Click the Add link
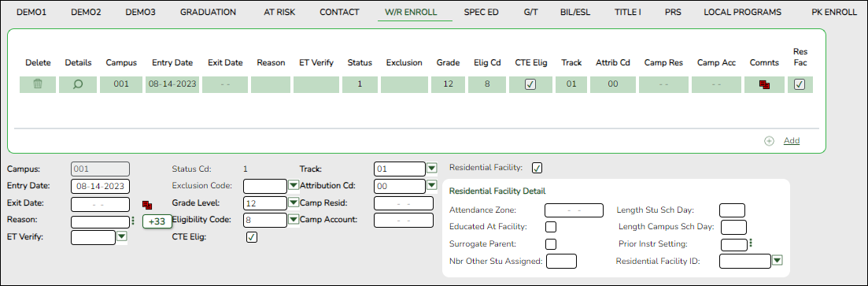 (x=792, y=141)
